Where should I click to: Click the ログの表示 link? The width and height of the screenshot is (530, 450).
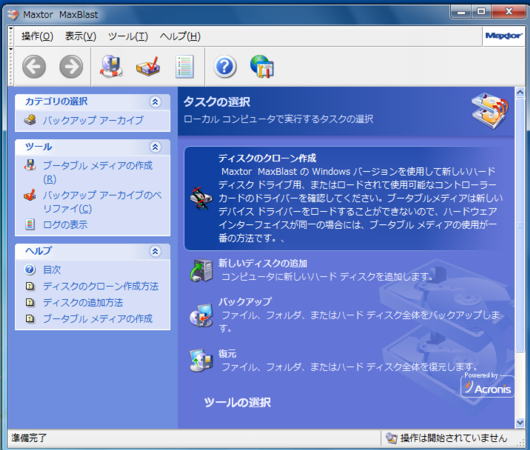click(65, 224)
